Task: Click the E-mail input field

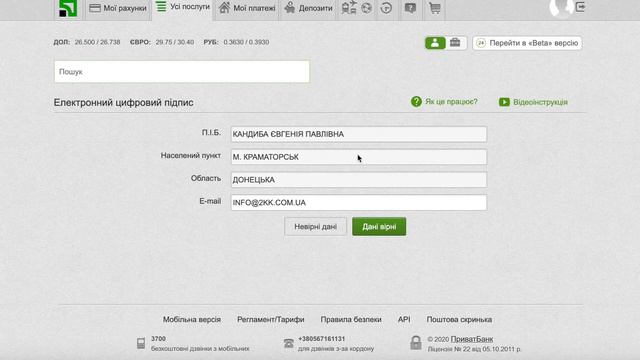Action: 359,203
